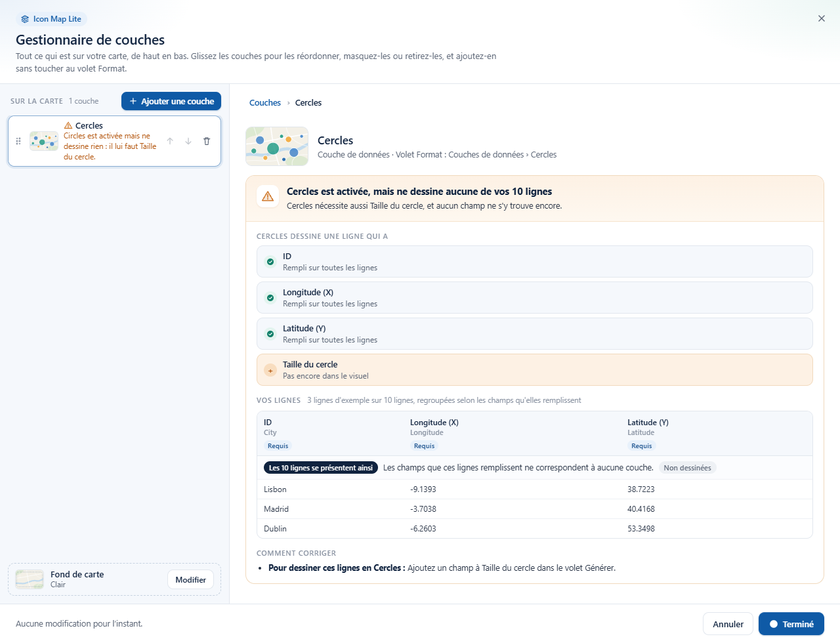Click the Terminé button
Viewport: 840px width, 643px height.
tap(791, 624)
